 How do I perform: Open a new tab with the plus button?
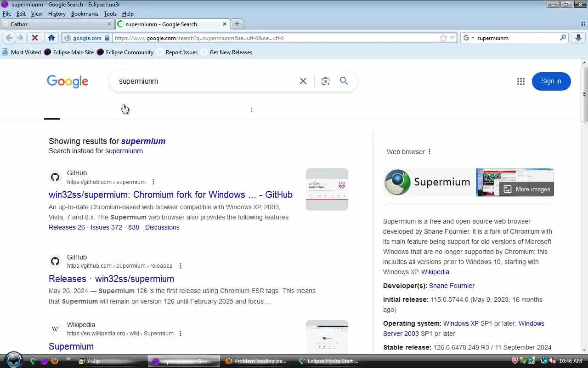(237, 24)
